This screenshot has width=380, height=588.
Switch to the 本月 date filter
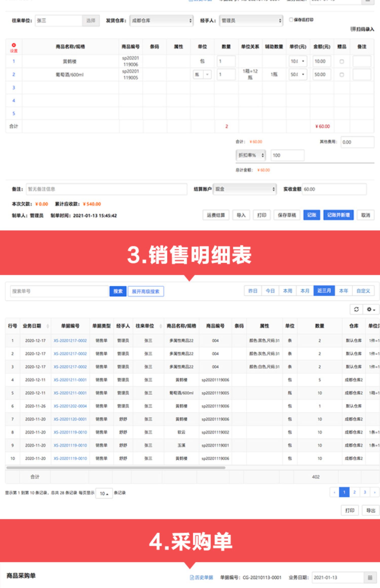click(x=305, y=291)
